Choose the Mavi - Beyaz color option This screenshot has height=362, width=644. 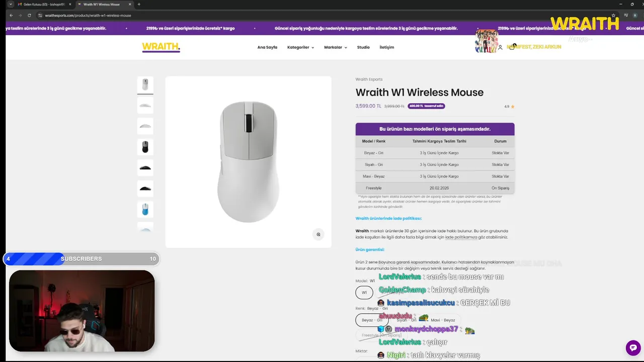pos(443,320)
